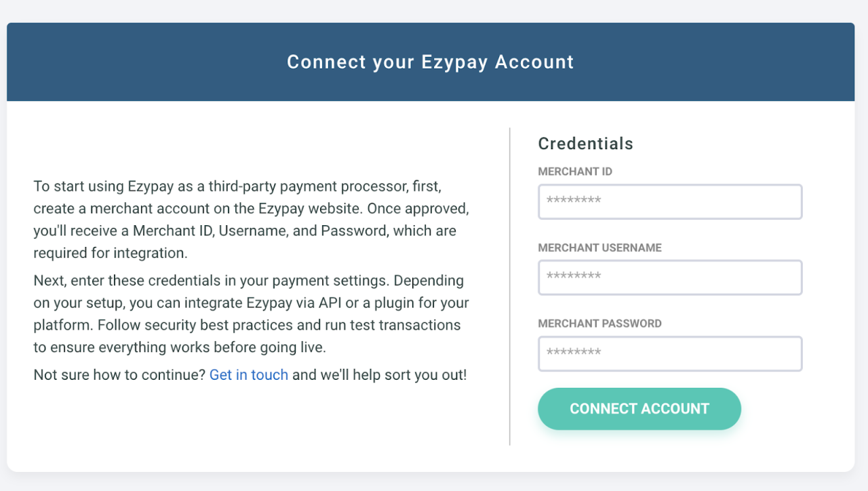Click the first paragraph about creating a merchant account
The image size is (868, 491).
pyautogui.click(x=251, y=219)
